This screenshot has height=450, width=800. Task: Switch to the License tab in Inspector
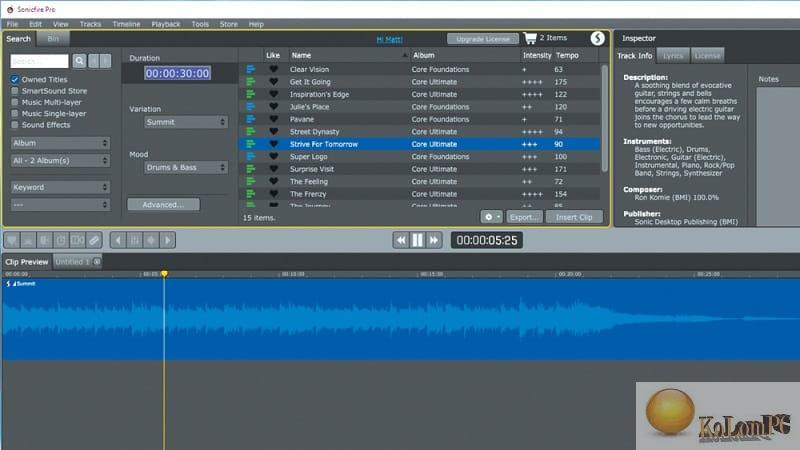tap(707, 56)
